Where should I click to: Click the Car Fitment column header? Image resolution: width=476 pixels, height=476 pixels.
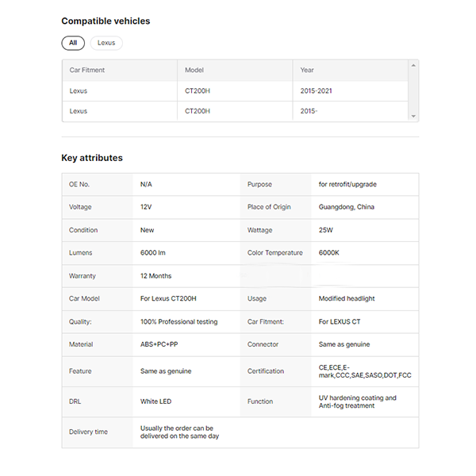87,71
